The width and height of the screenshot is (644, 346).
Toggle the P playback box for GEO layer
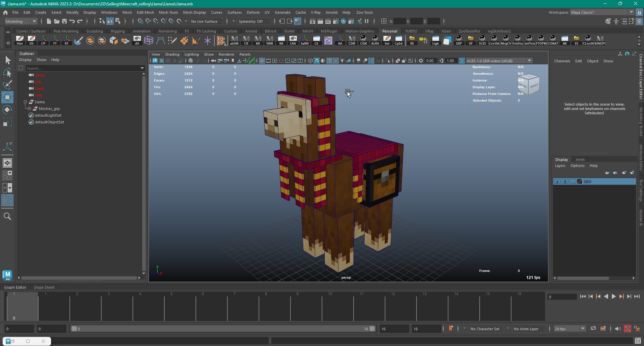click(x=565, y=181)
